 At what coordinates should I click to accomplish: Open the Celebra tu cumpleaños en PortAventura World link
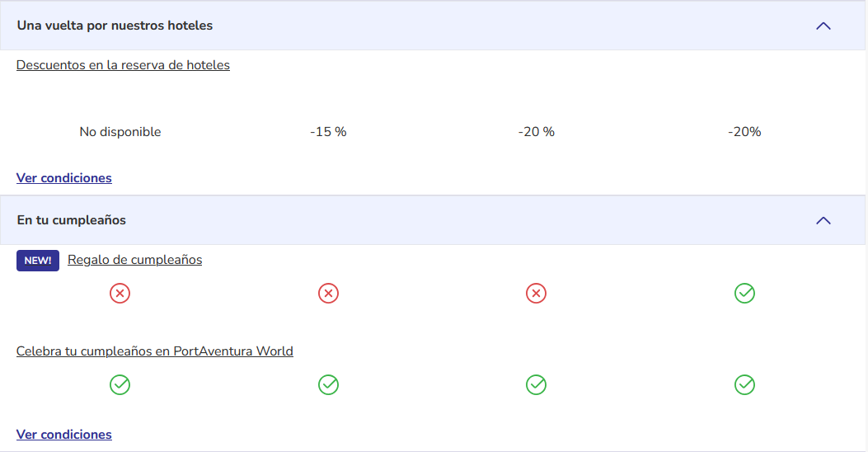[x=154, y=351]
